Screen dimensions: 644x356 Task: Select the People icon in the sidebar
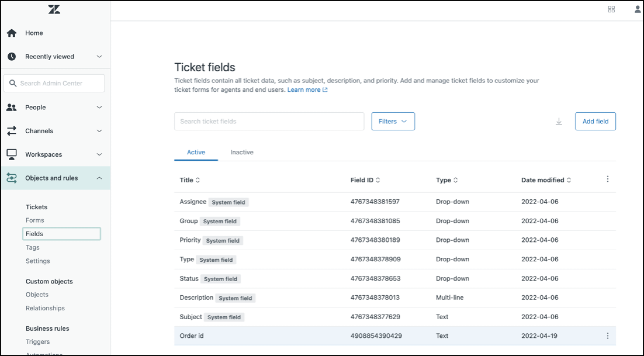[11, 107]
